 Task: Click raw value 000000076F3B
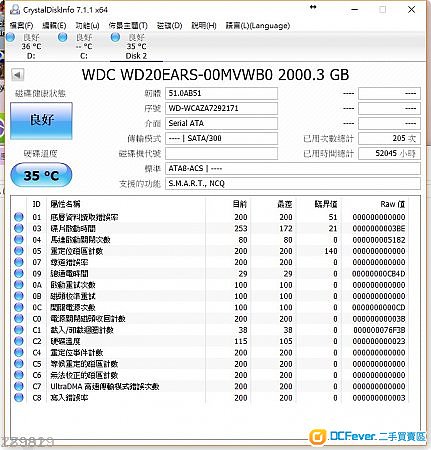pyautogui.click(x=379, y=330)
